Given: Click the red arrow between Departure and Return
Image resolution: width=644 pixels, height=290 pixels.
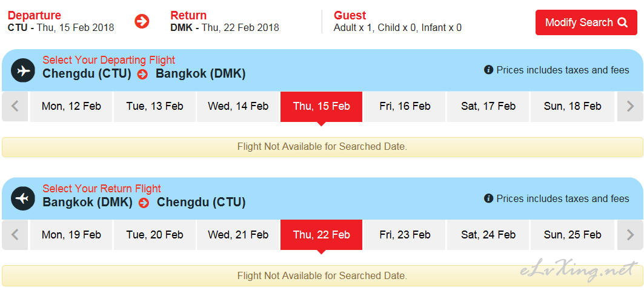Looking at the screenshot, I should click(x=142, y=21).
